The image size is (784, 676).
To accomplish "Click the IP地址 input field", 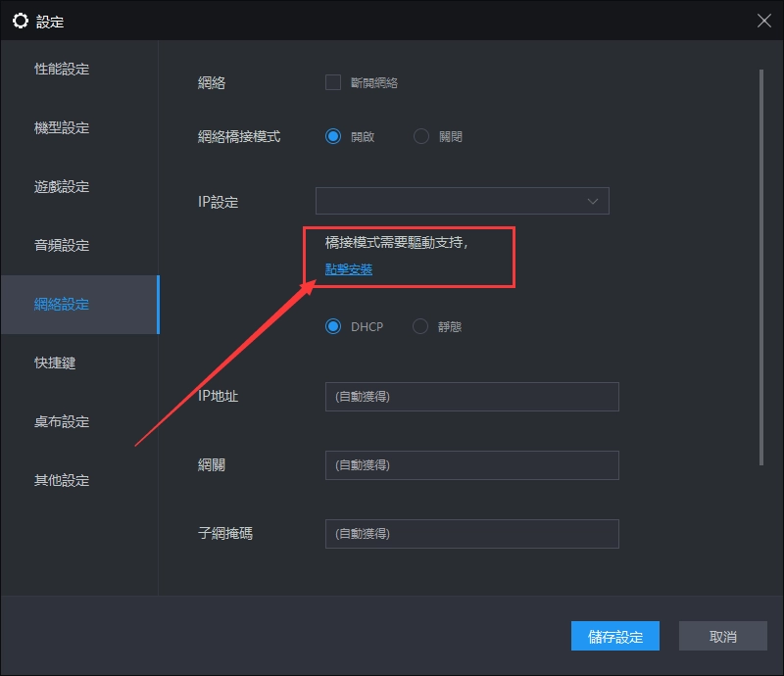I will [471, 397].
